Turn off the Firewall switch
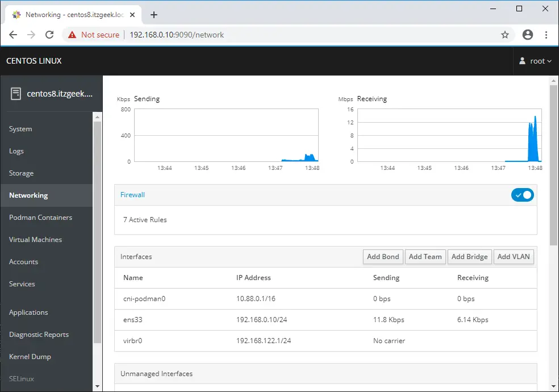559x392 pixels. [522, 195]
